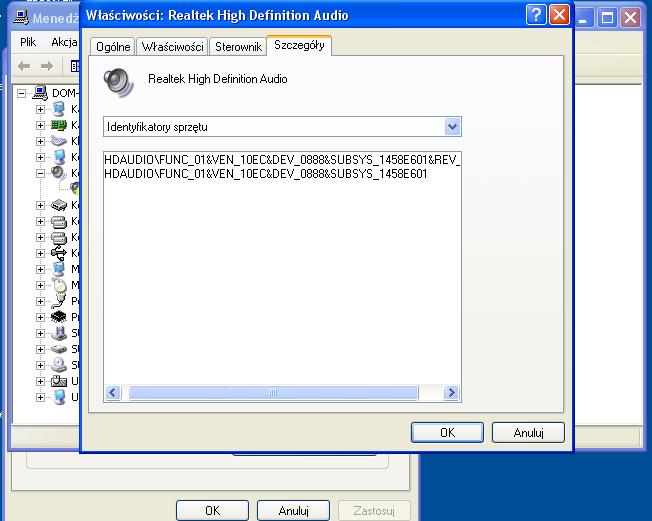Expand the node beside the processor chip
This screenshot has height=521, width=652.
pyautogui.click(x=40, y=317)
